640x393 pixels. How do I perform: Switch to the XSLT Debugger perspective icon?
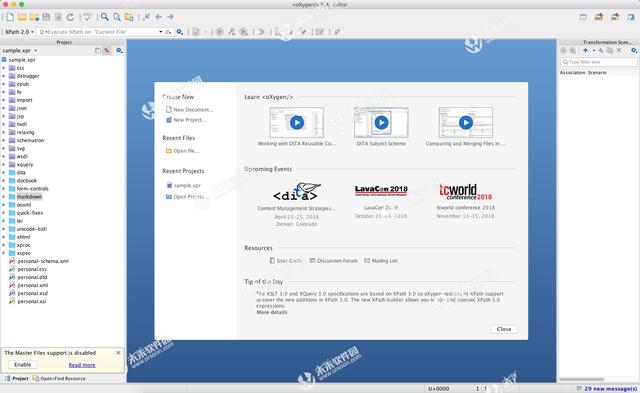coord(599,17)
